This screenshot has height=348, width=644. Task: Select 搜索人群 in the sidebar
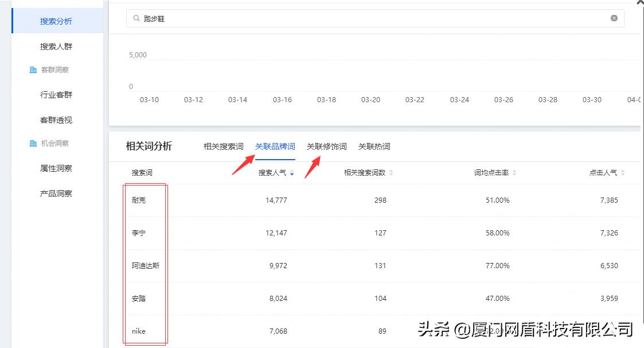click(56, 46)
